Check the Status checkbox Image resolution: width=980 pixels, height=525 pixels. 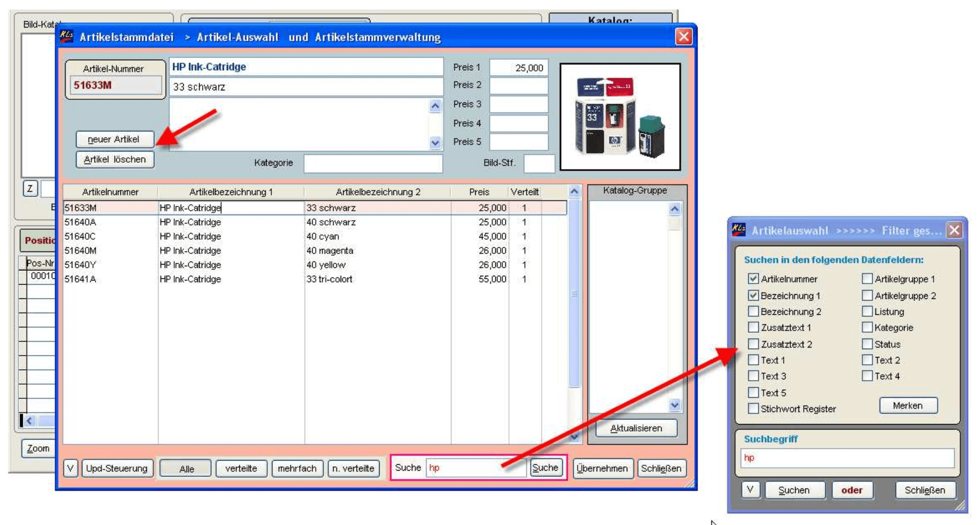point(867,344)
